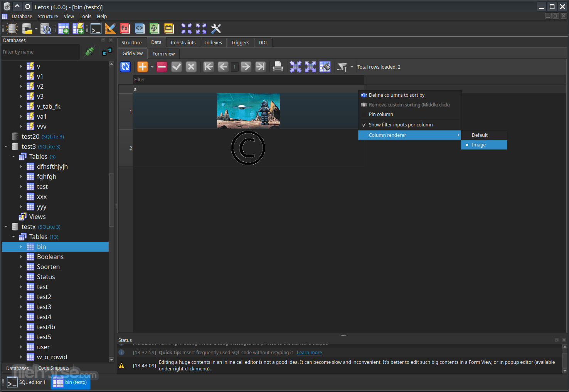Open the AB collation editor icon
569x392 pixels.
tap(154, 29)
